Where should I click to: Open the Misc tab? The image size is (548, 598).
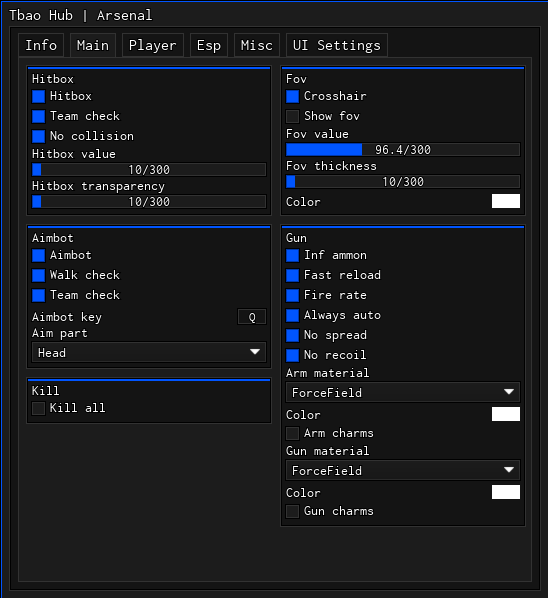click(257, 45)
